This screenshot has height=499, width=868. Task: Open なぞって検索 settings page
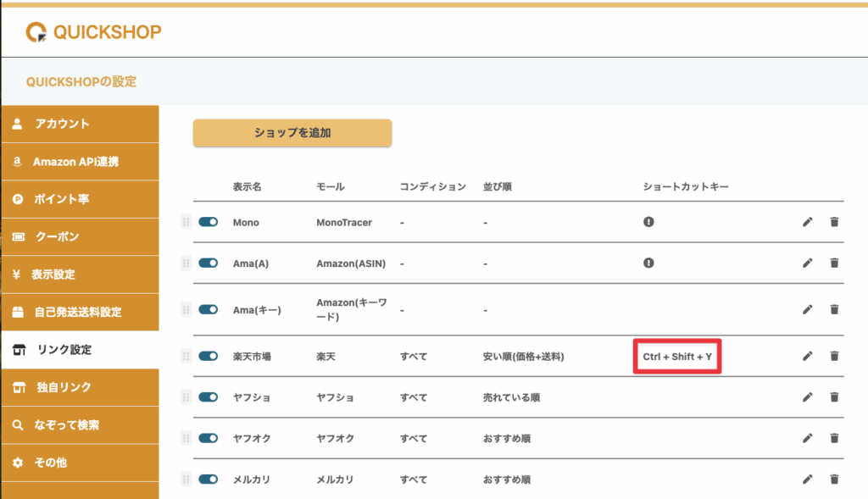pos(79,424)
